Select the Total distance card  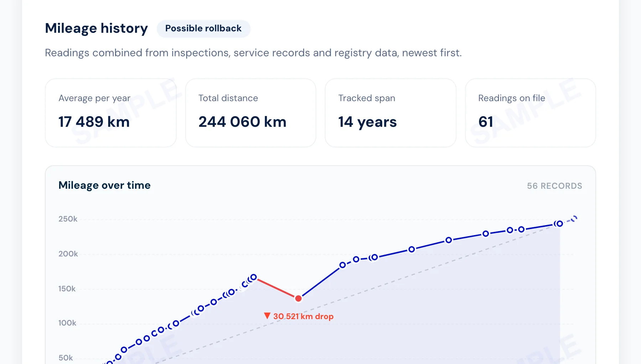pos(251,113)
